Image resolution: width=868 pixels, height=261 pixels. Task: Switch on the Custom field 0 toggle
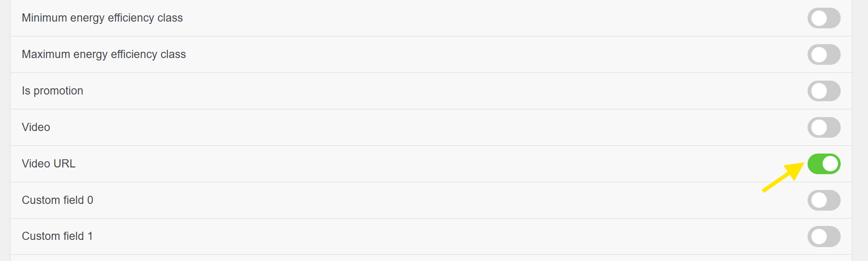click(823, 201)
